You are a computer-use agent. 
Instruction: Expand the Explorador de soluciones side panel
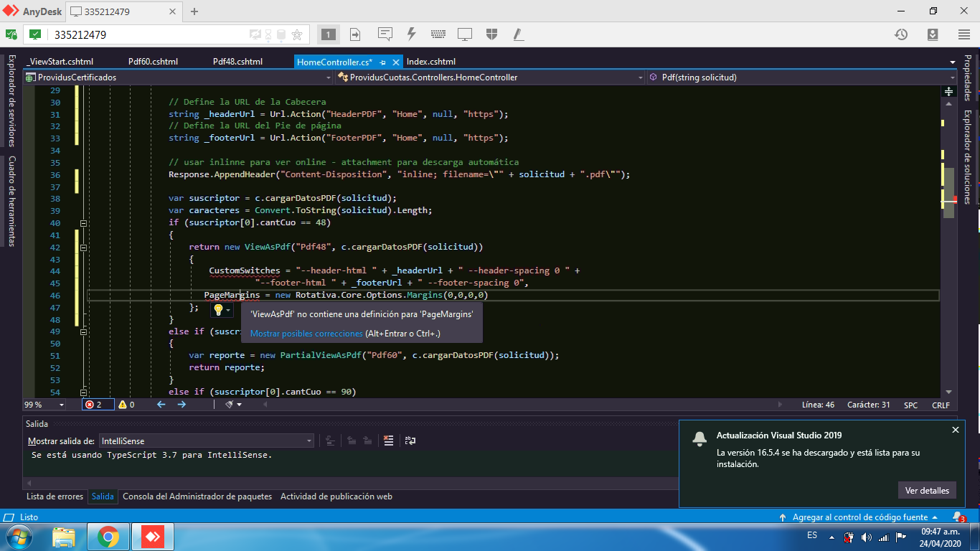point(967,157)
